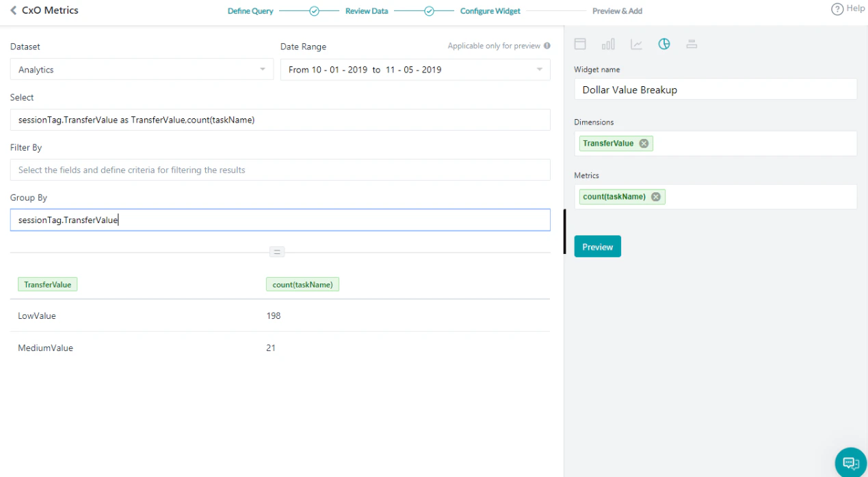Screen dimensions: 868x477
Task: Select the line chart widget type
Action: point(636,44)
